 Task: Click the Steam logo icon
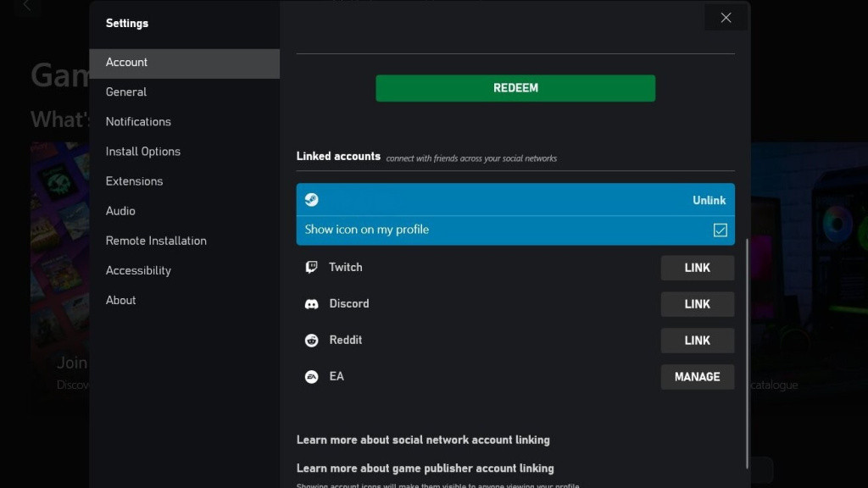(312, 200)
